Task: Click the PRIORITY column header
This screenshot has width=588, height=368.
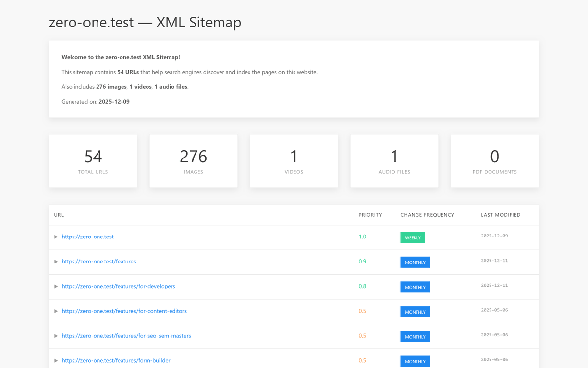Action: point(370,215)
